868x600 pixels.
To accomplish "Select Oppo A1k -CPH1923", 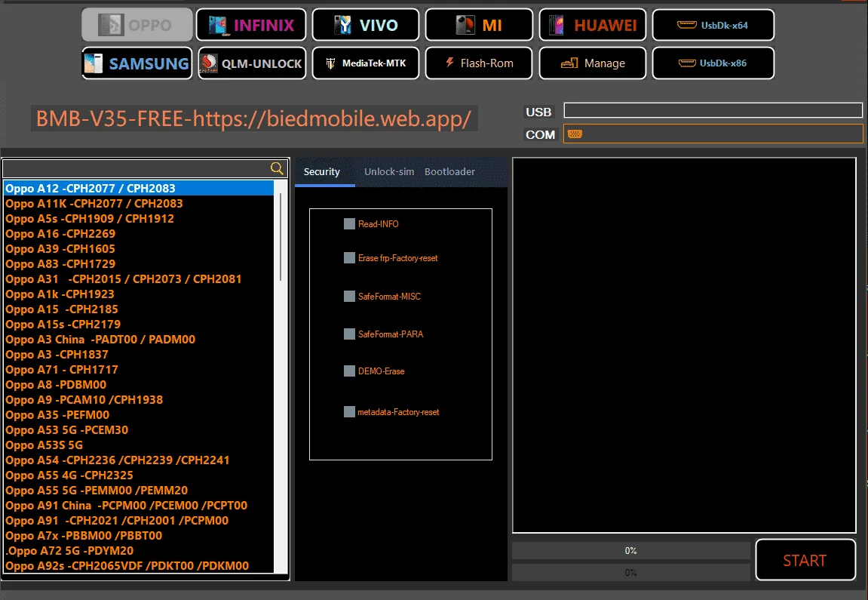I will pos(139,294).
